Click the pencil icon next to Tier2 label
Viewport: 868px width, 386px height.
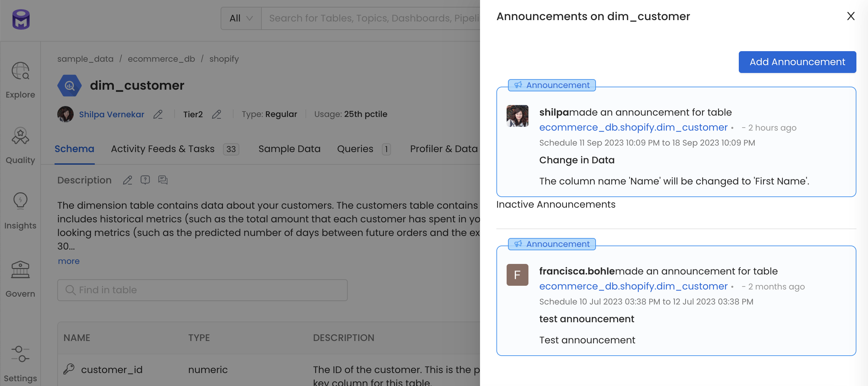click(216, 115)
